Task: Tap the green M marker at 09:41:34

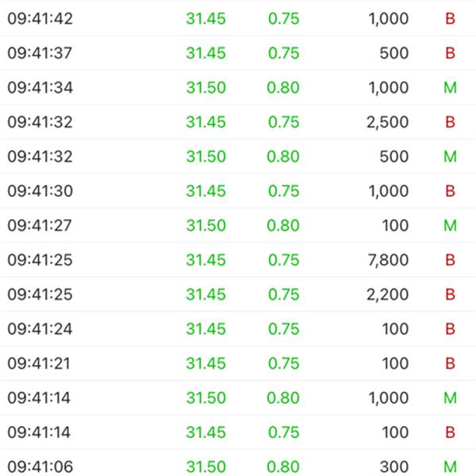Action: click(x=450, y=88)
